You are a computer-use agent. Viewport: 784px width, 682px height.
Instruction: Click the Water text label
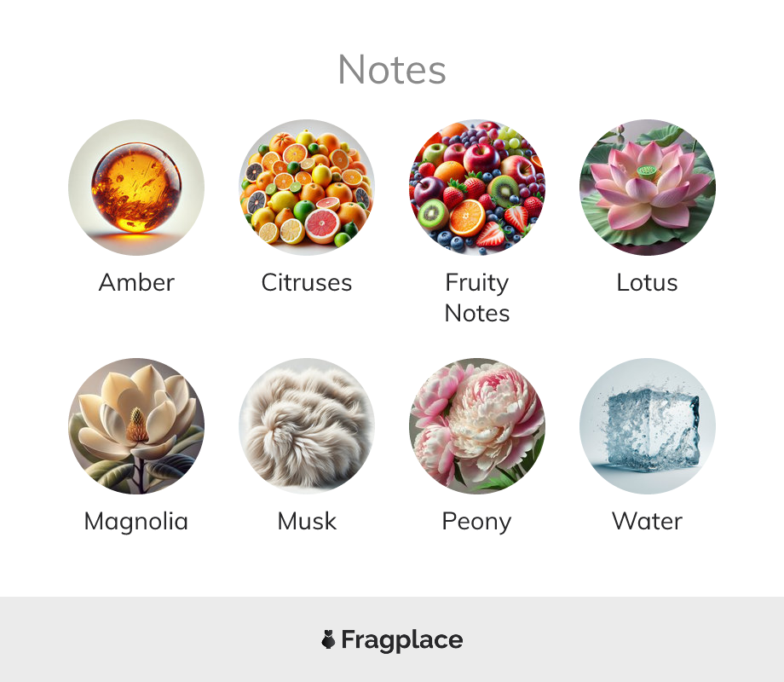[647, 522]
